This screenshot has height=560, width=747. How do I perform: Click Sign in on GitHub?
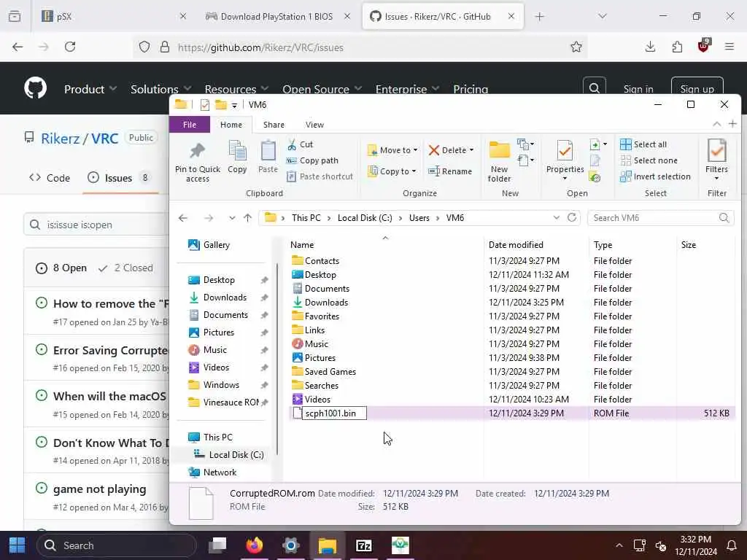point(638,89)
